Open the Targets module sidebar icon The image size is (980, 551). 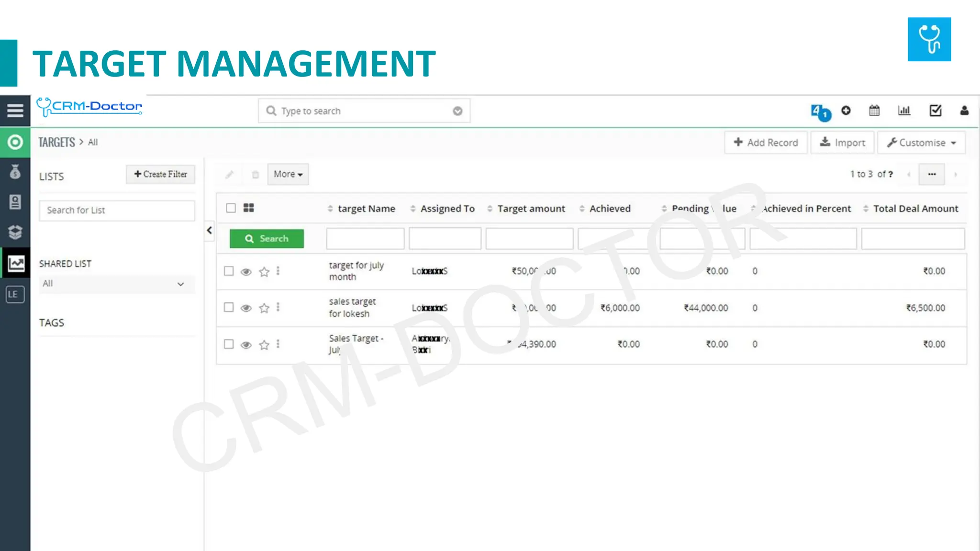pyautogui.click(x=15, y=142)
